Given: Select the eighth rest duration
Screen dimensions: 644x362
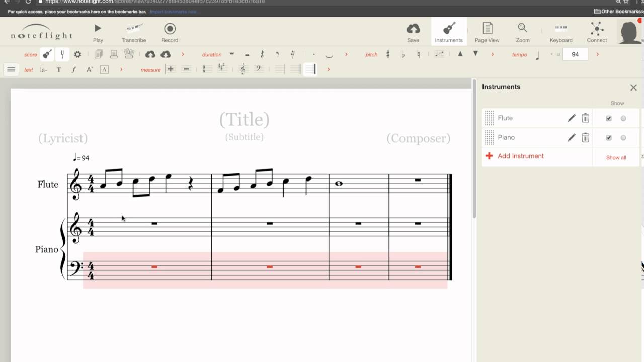Looking at the screenshot, I should click(x=277, y=54).
